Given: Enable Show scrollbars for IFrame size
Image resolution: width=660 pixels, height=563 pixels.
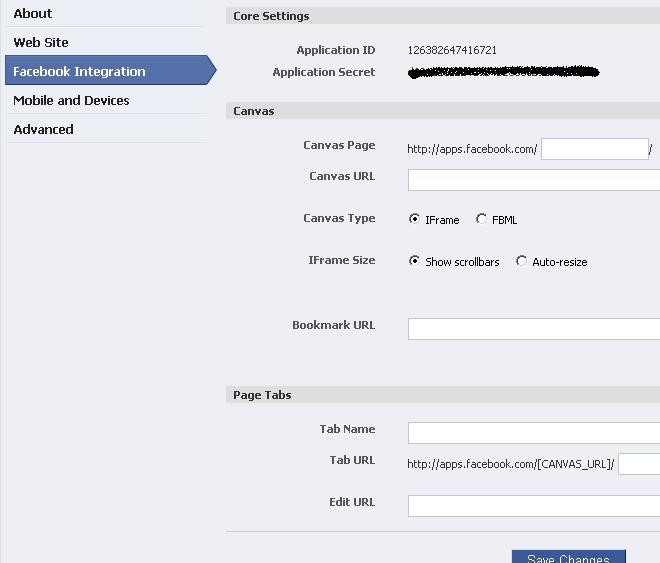Looking at the screenshot, I should [414, 261].
